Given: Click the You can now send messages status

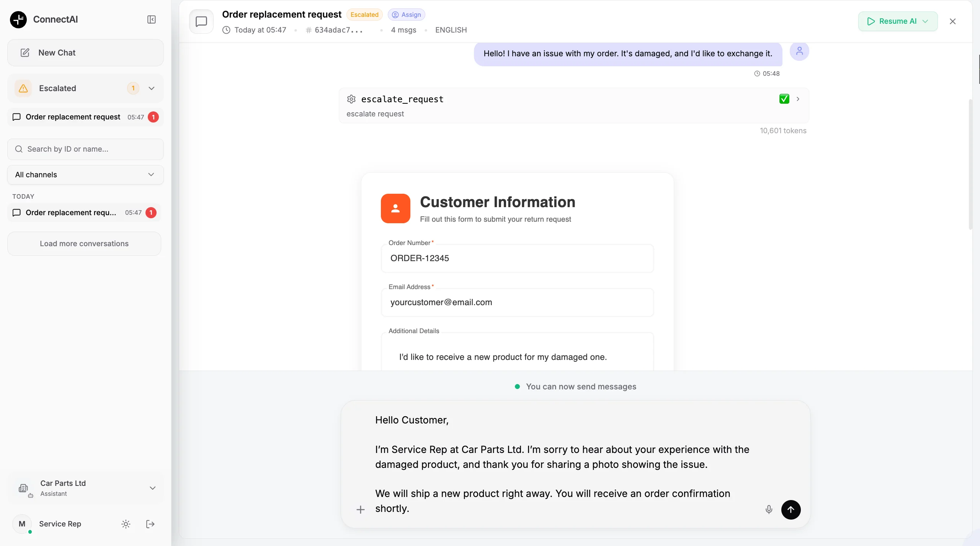Looking at the screenshot, I should point(576,387).
